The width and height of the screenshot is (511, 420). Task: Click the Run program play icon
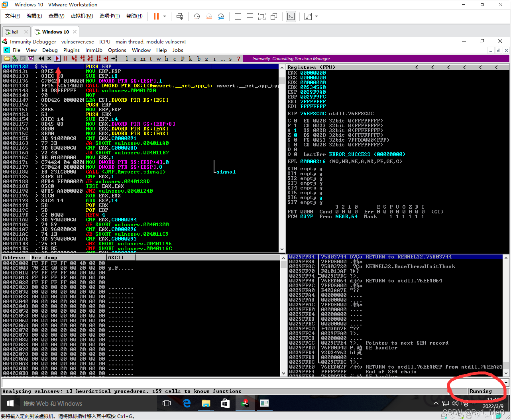click(57, 59)
